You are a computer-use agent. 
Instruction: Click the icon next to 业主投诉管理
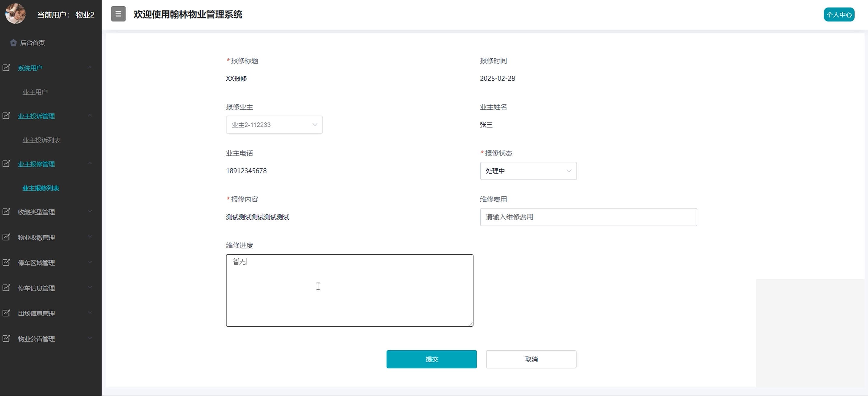[x=6, y=116]
